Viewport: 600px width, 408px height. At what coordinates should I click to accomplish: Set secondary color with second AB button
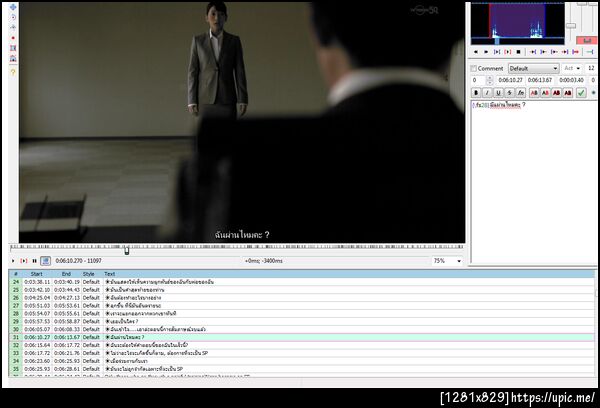(545, 93)
